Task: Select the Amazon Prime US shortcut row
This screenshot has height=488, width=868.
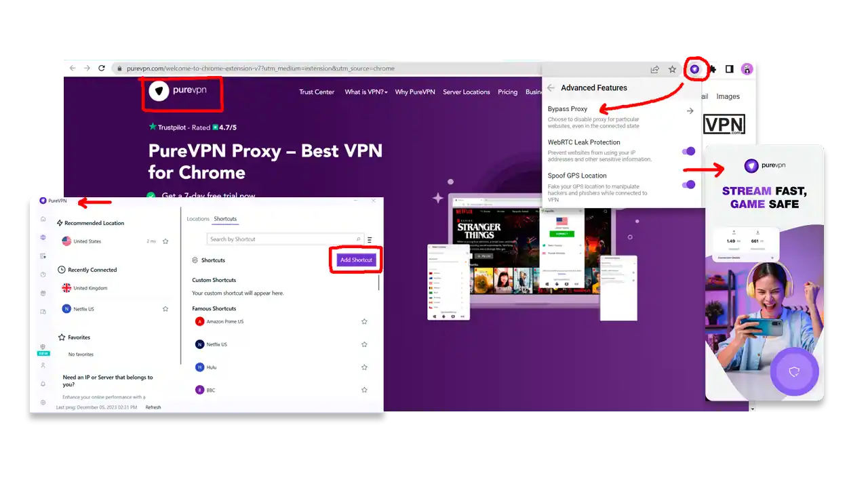Action: point(281,321)
